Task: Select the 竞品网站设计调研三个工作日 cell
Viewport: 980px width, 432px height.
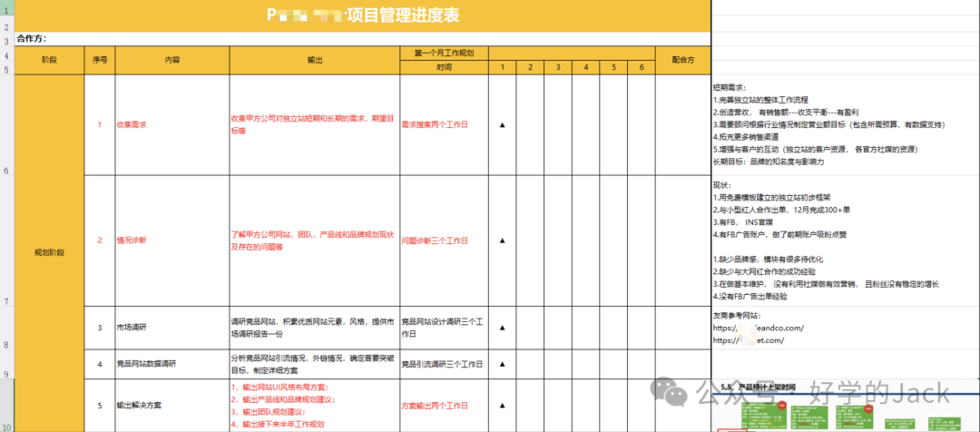Action: click(x=444, y=328)
